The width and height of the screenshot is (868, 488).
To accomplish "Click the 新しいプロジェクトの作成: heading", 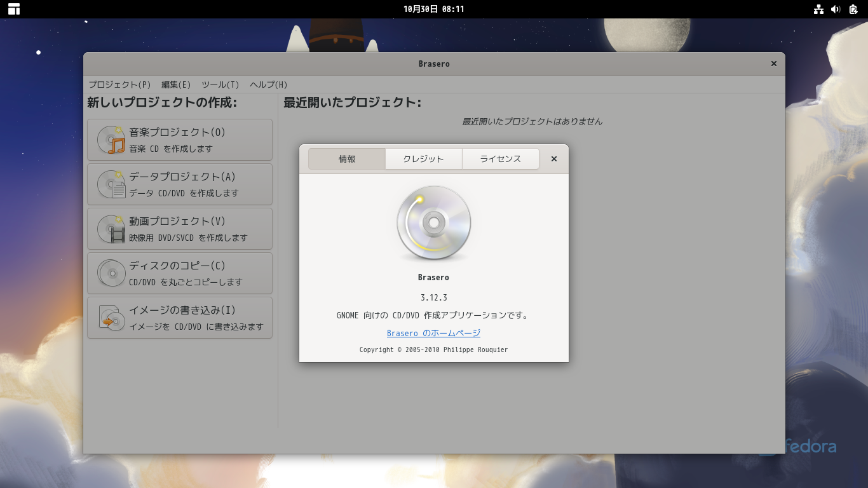I will coord(162,102).
